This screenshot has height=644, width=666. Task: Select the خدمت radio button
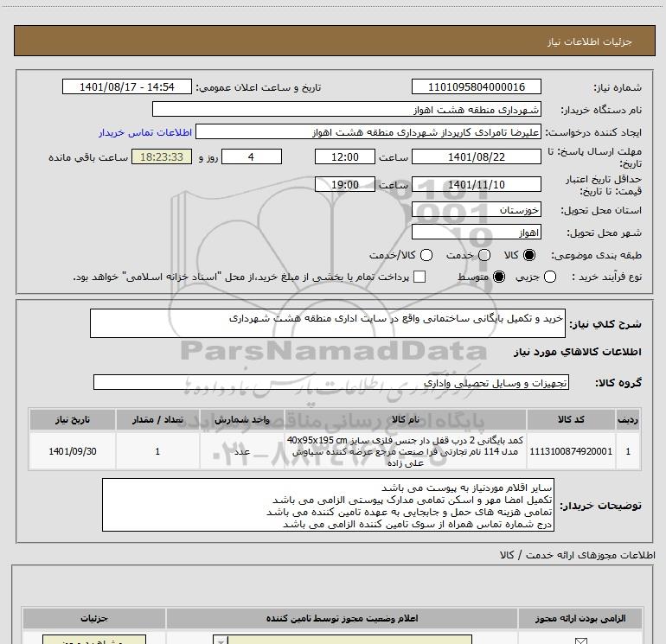484,255
